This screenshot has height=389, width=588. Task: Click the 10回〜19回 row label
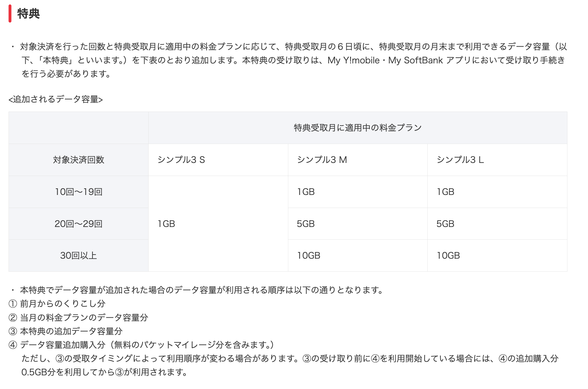pos(79,192)
